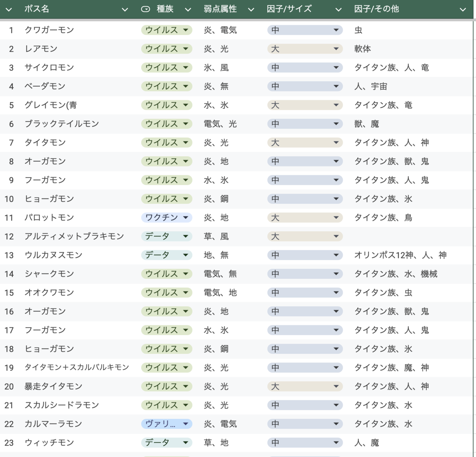The height and width of the screenshot is (457, 476).
Task: Open ヴァリ… chip in カルマーラモン row
Action: (167, 424)
